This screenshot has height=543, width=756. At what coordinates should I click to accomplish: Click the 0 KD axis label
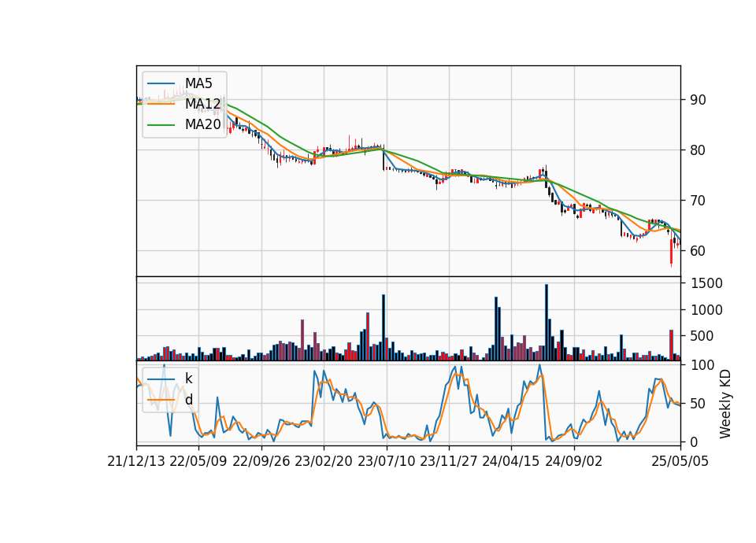694,441
